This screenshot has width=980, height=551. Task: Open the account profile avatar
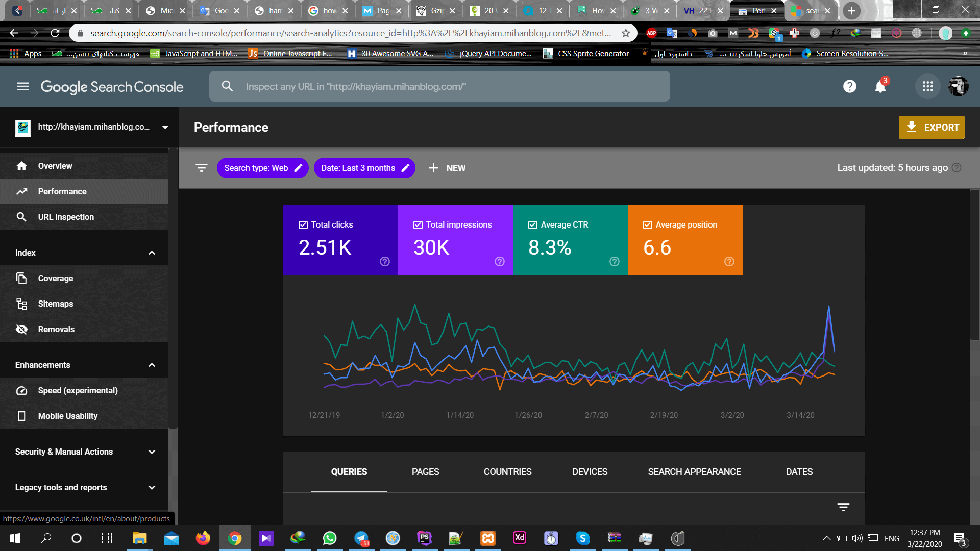coord(958,86)
